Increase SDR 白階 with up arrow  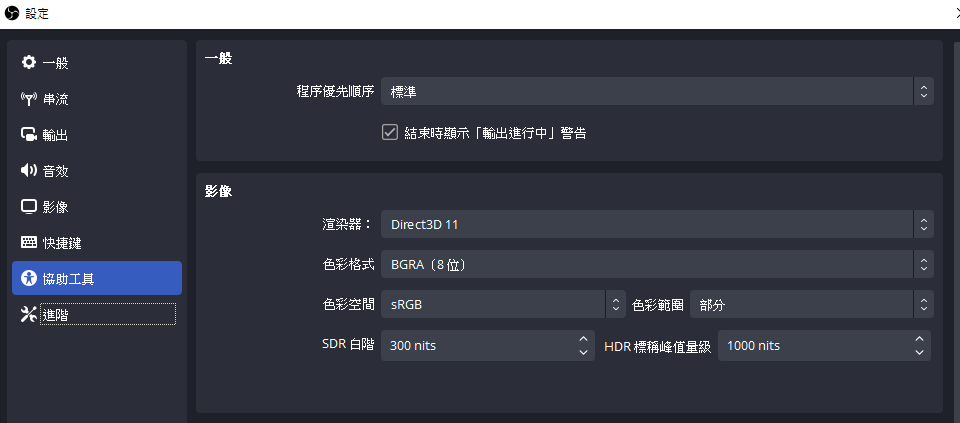583,339
